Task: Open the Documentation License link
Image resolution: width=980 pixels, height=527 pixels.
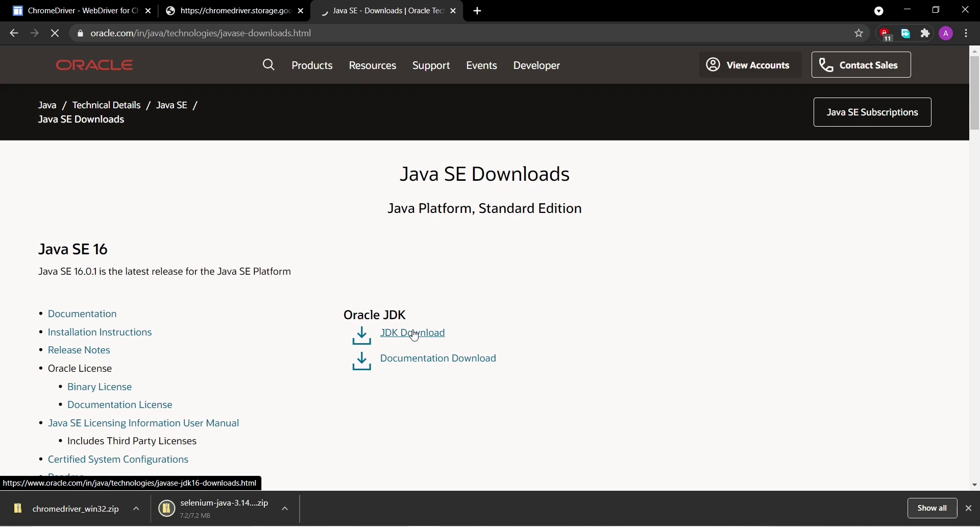Action: 120,405
